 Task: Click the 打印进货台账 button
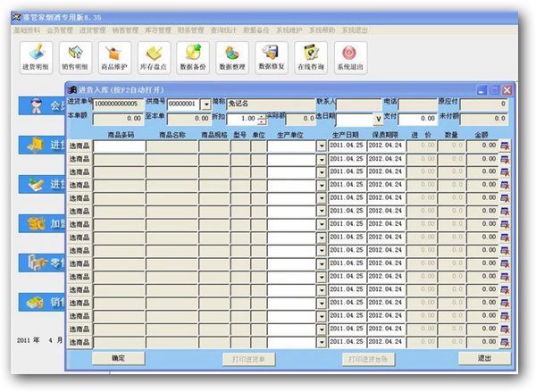tap(368, 360)
